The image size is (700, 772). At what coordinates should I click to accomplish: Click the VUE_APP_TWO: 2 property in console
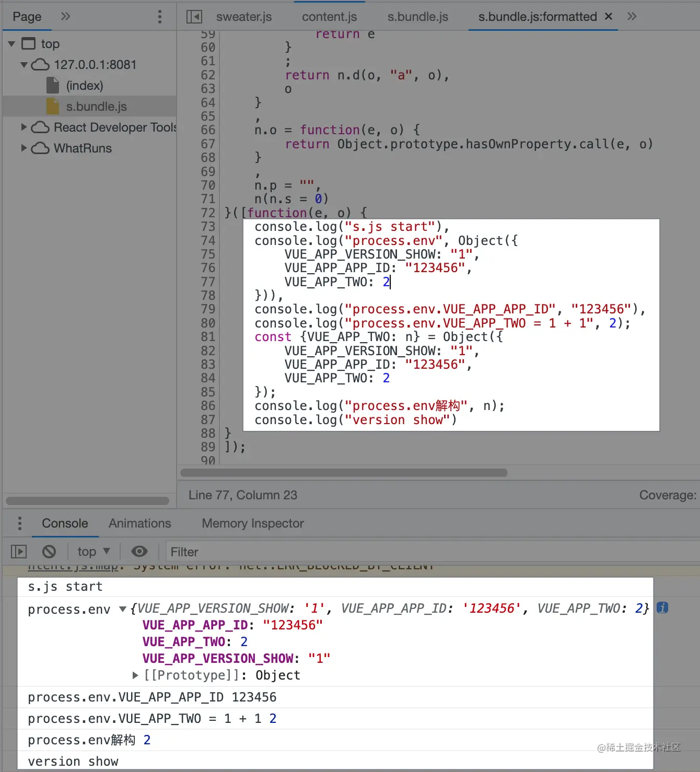[195, 642]
